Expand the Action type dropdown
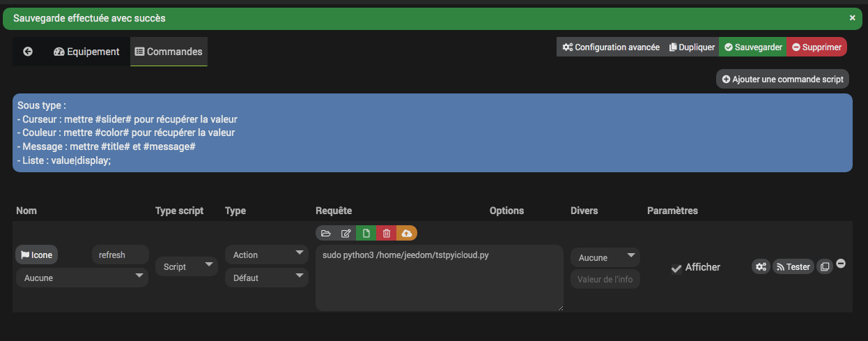Image resolution: width=868 pixels, height=341 pixels. click(x=266, y=255)
